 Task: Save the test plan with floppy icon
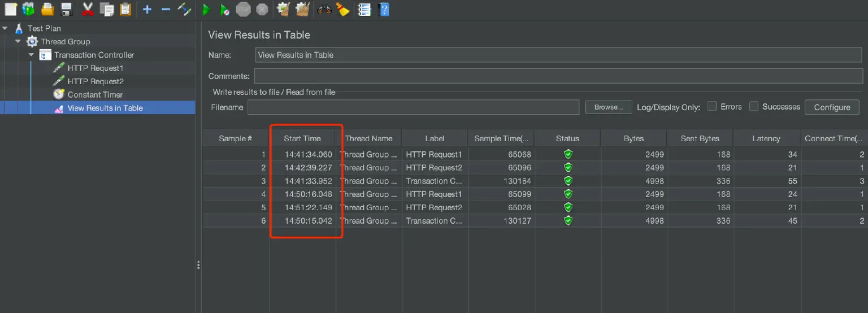(66, 9)
